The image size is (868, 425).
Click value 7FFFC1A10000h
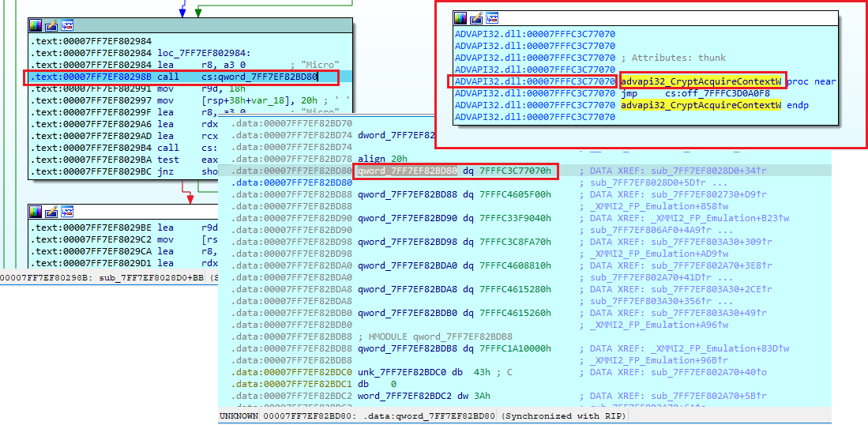(x=516, y=348)
